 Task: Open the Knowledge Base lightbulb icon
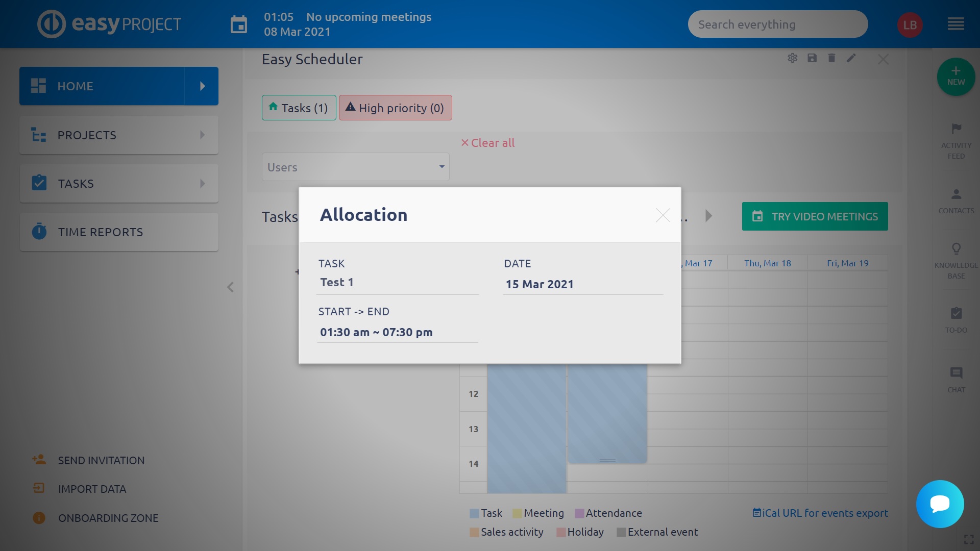tap(956, 249)
